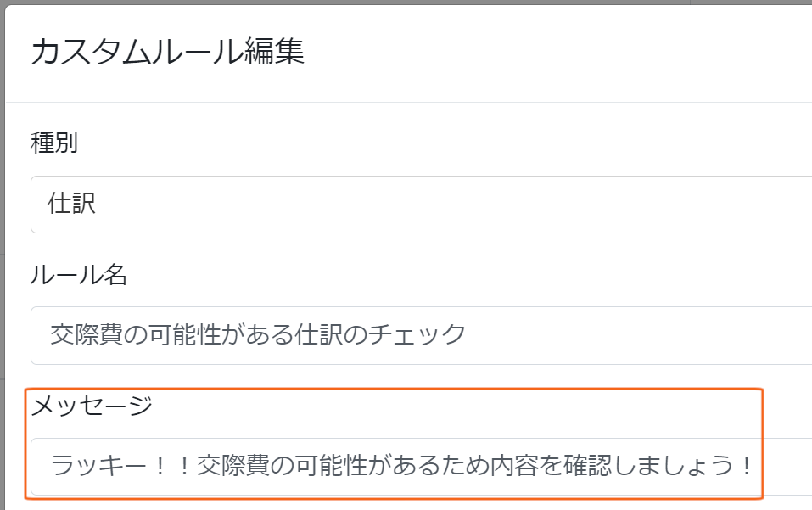Click 可能性がある in the rule name
812x510 pixels.
[221, 334]
